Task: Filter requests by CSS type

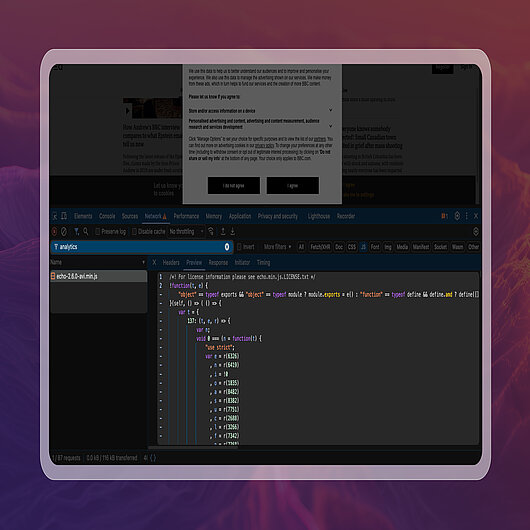Action: coord(352,247)
